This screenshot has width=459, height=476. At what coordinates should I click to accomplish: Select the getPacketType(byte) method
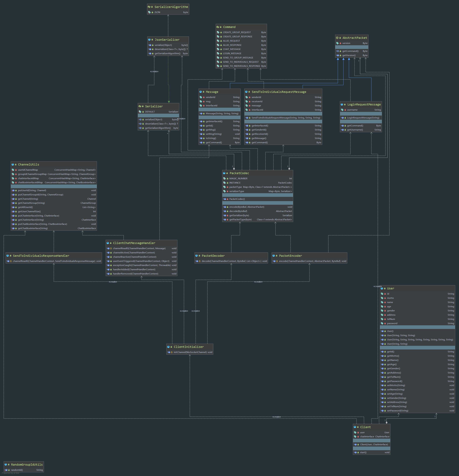258,220
